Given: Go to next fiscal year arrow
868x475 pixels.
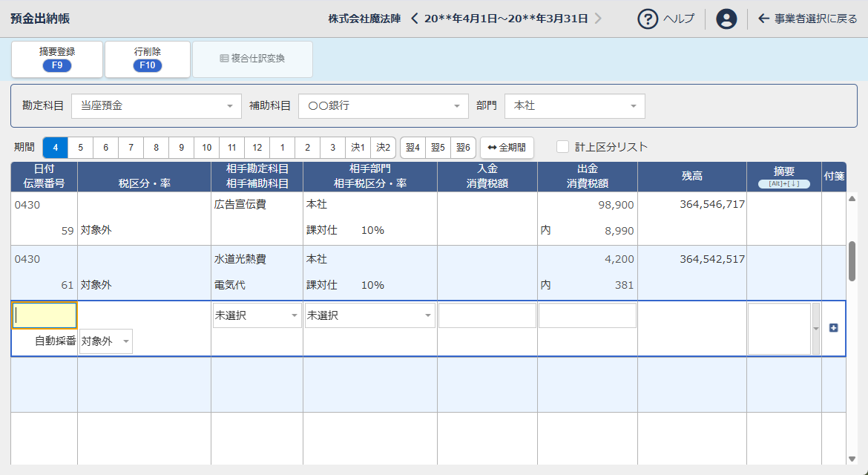Looking at the screenshot, I should 598,19.
